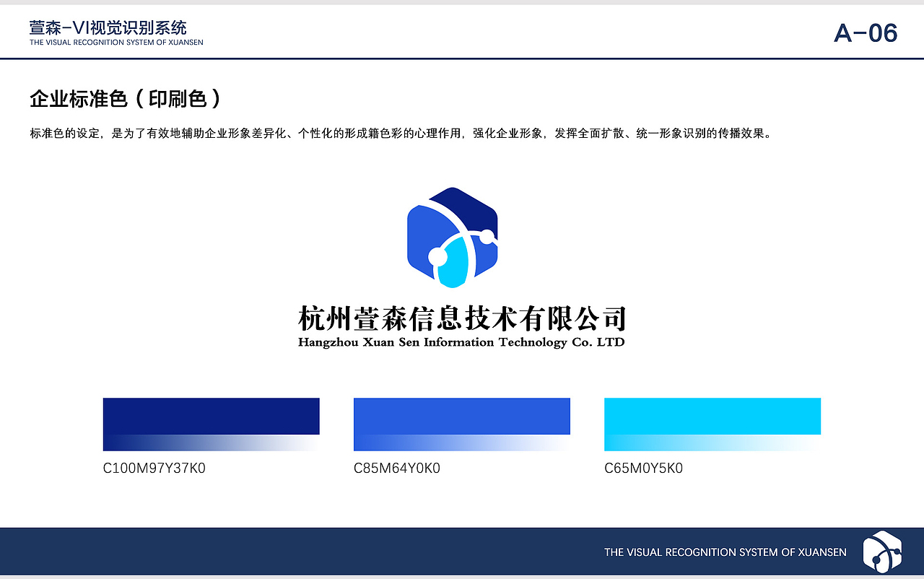The height and width of the screenshot is (579, 924).
Task: Click the Hangzhou Xuan Sen English company name
Action: [x=461, y=342]
